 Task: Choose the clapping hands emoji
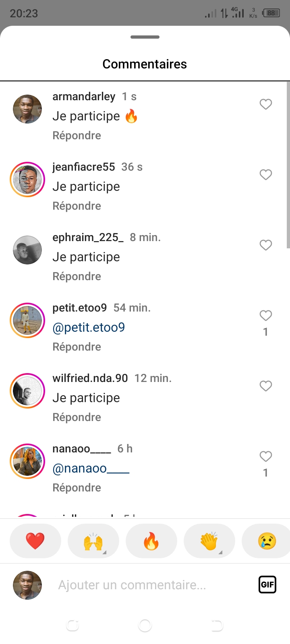click(x=209, y=541)
